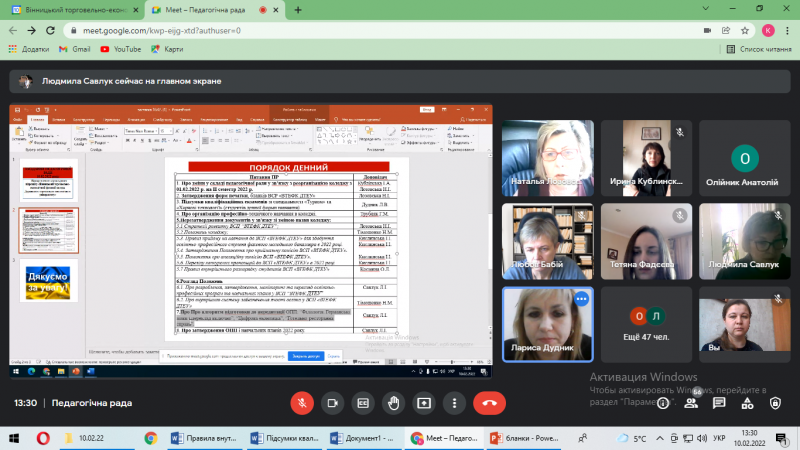800x450 pixels.
Task: Turn on captions in Meet
Action: pyautogui.click(x=363, y=403)
